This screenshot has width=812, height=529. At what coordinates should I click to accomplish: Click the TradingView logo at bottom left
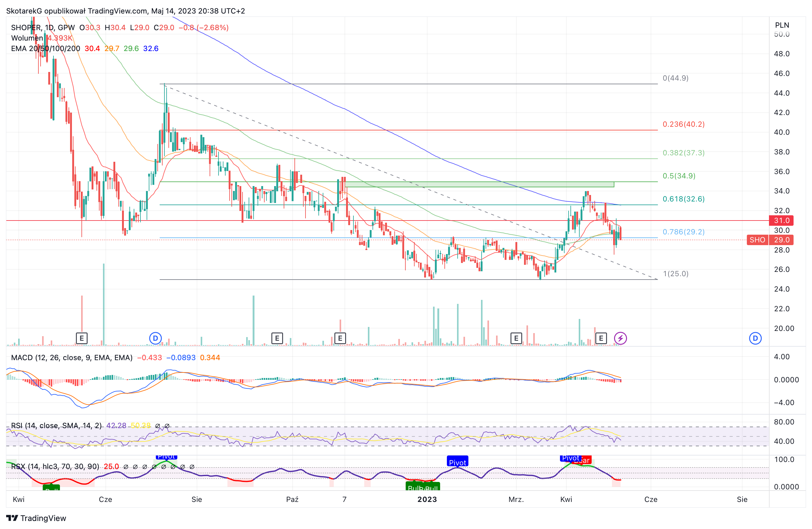click(37, 518)
